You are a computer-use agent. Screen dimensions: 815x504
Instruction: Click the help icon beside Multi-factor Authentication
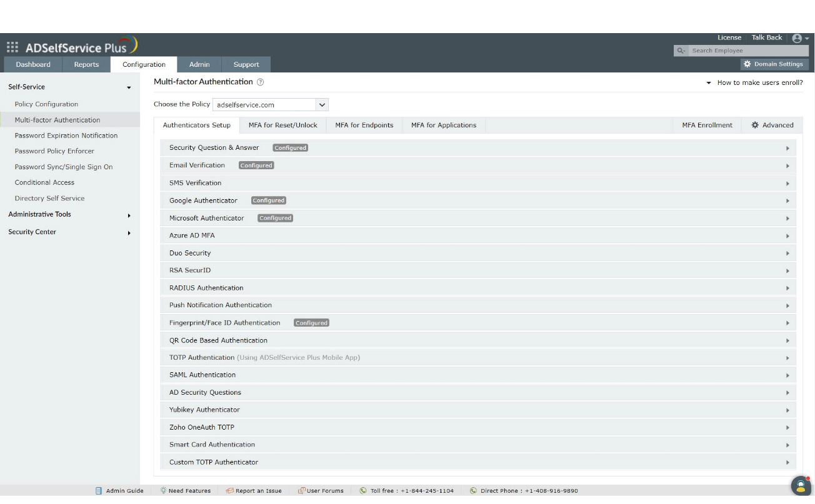click(x=261, y=82)
